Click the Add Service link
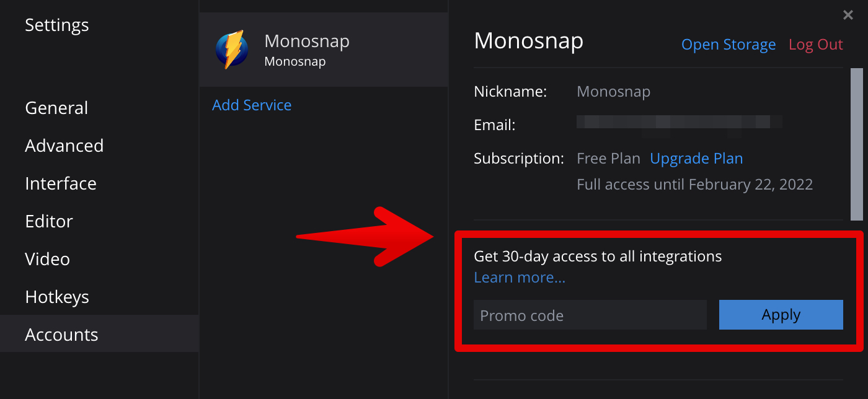This screenshot has width=868, height=399. coord(252,105)
